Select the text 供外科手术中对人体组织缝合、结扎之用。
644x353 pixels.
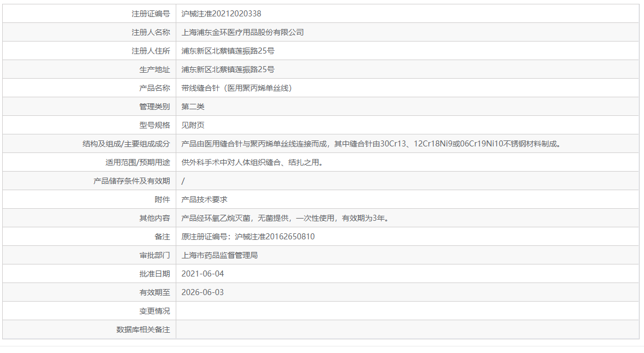[252, 162]
